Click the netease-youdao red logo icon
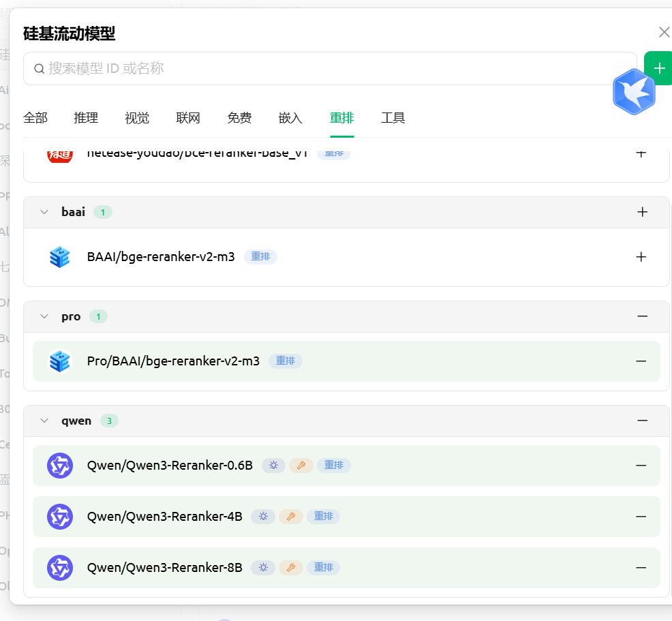672x621 pixels. tap(59, 155)
